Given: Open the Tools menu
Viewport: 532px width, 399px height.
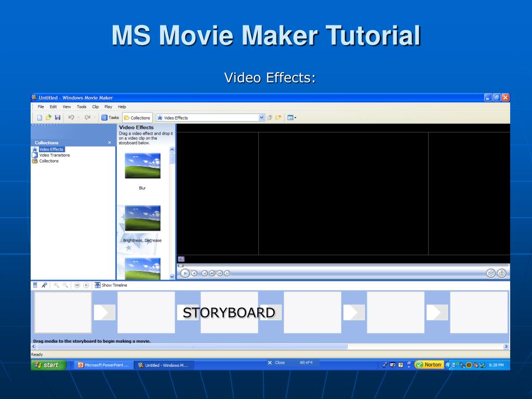Looking at the screenshot, I should coord(82,107).
